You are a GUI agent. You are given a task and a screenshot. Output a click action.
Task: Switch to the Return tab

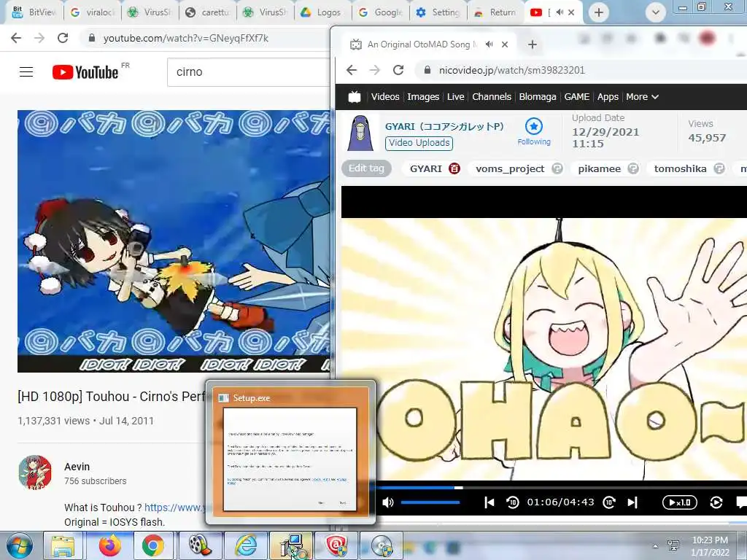coord(495,12)
